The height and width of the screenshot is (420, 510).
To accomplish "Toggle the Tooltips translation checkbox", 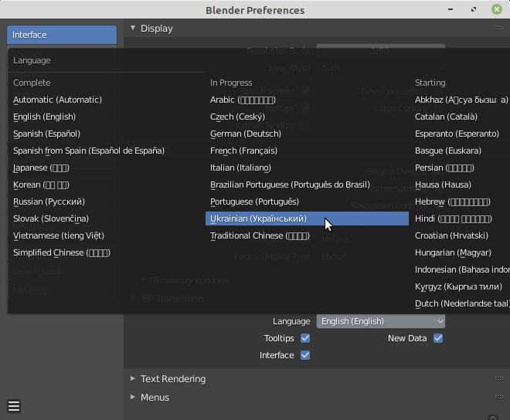I will pyautogui.click(x=305, y=338).
